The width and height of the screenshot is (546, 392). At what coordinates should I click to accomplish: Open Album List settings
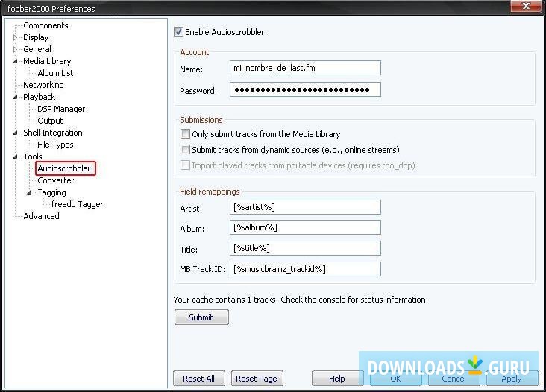click(x=55, y=73)
